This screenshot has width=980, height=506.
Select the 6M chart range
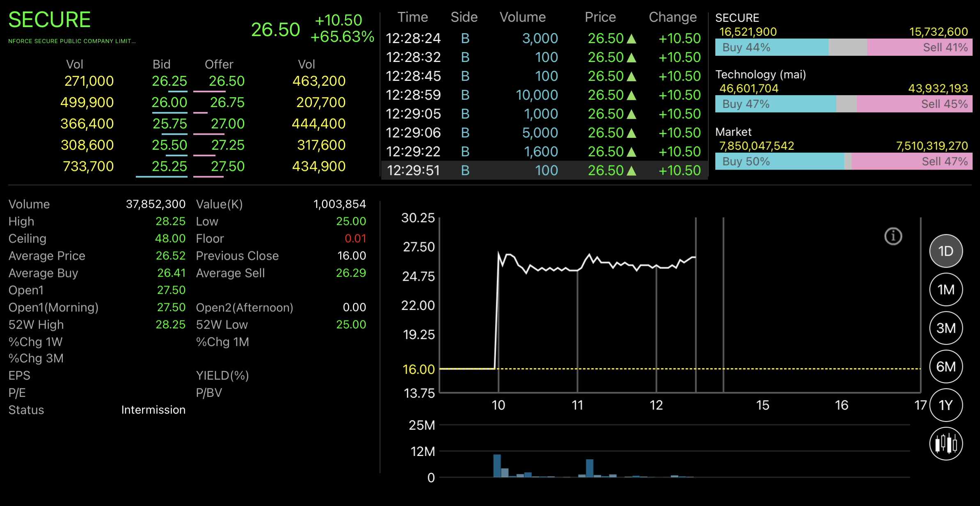click(946, 366)
